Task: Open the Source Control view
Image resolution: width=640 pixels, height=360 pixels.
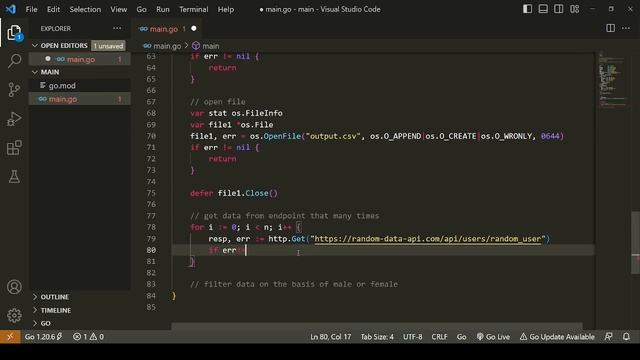Action: tap(14, 89)
